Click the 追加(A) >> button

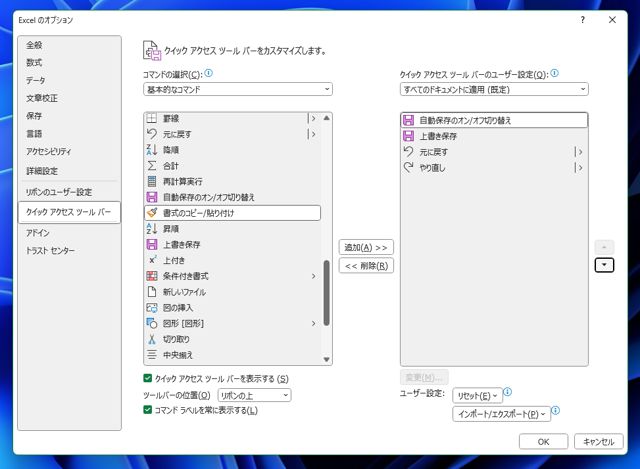click(366, 247)
